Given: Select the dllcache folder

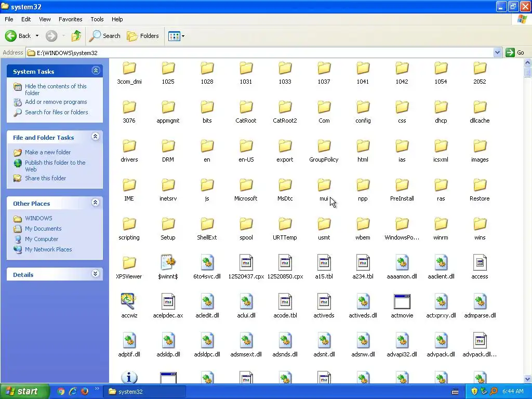Looking at the screenshot, I should (480, 112).
